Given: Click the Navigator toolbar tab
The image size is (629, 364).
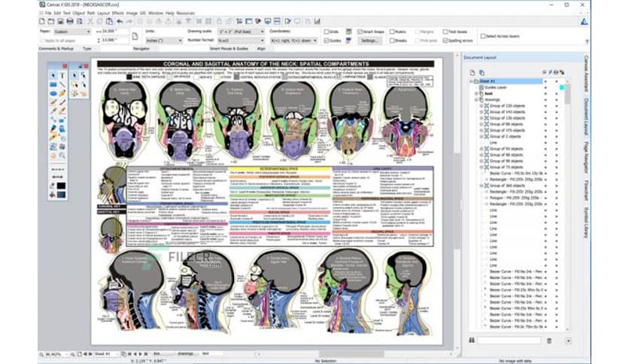Looking at the screenshot, I should (x=141, y=48).
